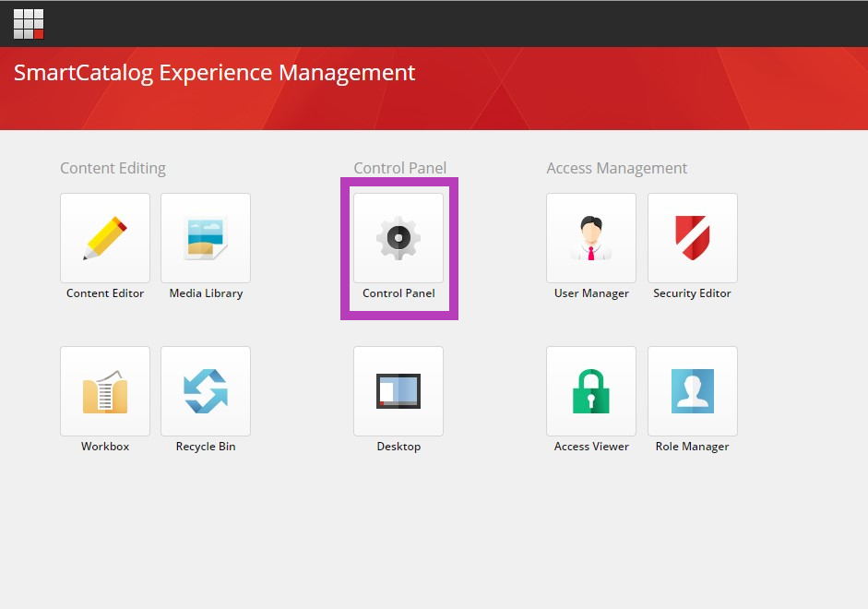Image resolution: width=868 pixels, height=609 pixels.
Task: Click the 'Recycle Bin' text label
Action: click(206, 447)
